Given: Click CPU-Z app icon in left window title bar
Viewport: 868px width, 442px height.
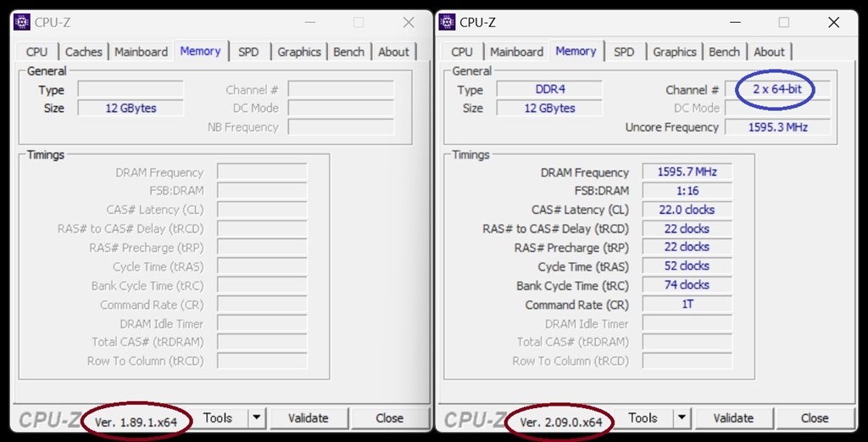Looking at the screenshot, I should [x=21, y=22].
